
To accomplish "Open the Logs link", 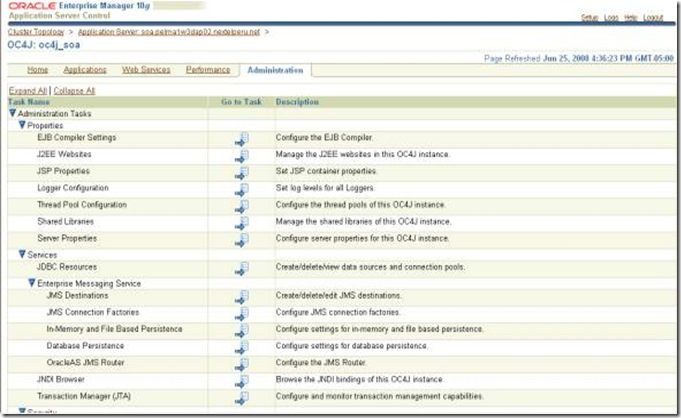I will click(611, 18).
